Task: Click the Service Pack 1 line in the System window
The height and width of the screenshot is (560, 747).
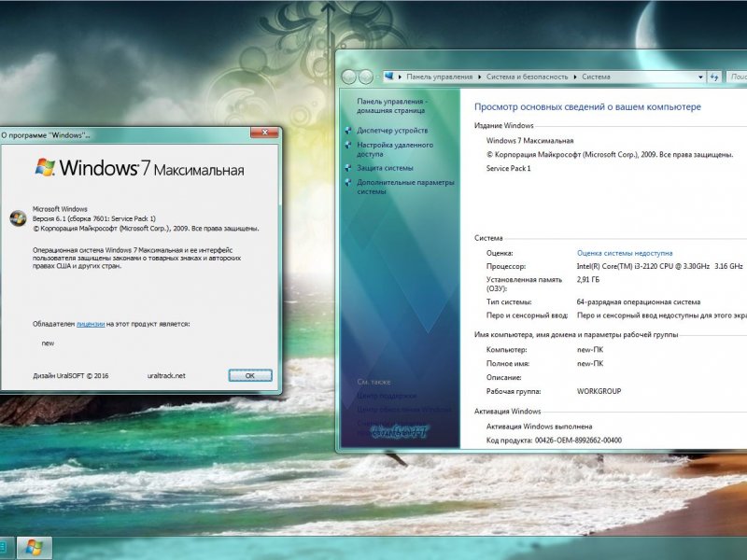Action: pos(508,168)
